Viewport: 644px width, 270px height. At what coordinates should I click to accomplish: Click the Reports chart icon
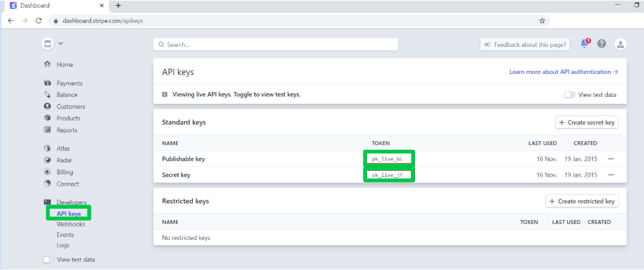coord(47,130)
